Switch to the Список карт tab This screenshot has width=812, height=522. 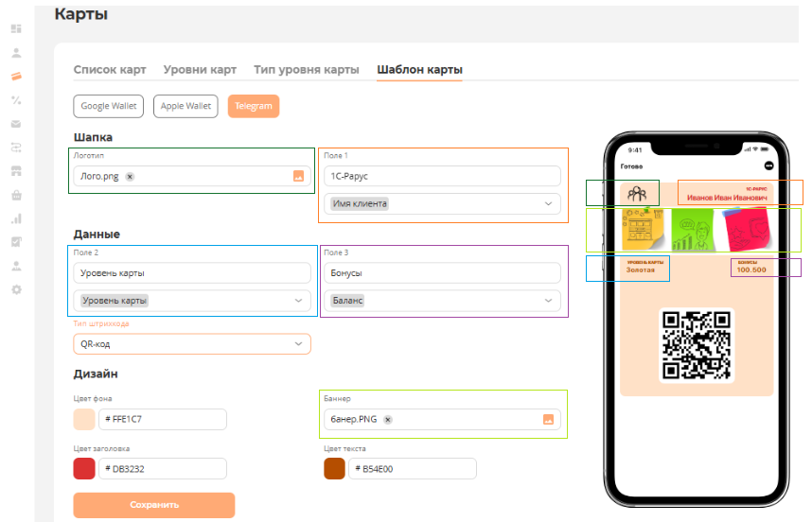[110, 70]
